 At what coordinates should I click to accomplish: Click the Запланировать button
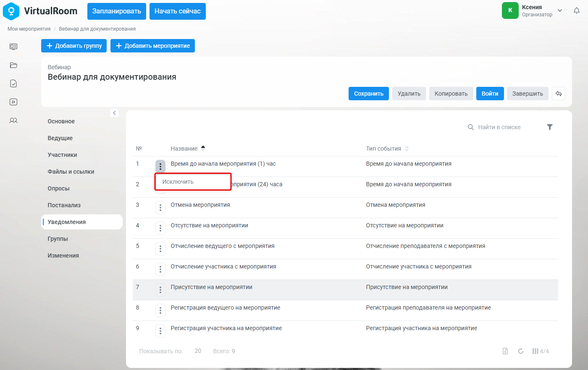(x=117, y=11)
